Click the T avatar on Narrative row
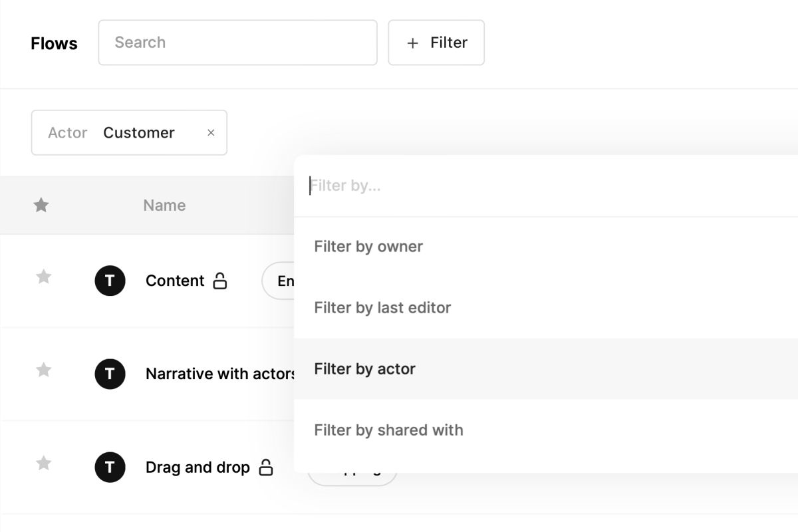 pos(110,374)
